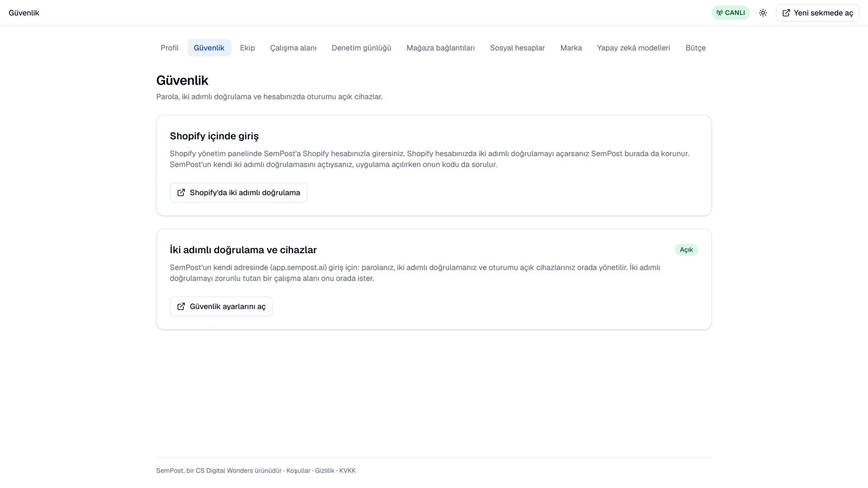Viewport: 868px width, 488px height.
Task: Click the broadcast icon in CANLI badge
Action: pos(719,13)
